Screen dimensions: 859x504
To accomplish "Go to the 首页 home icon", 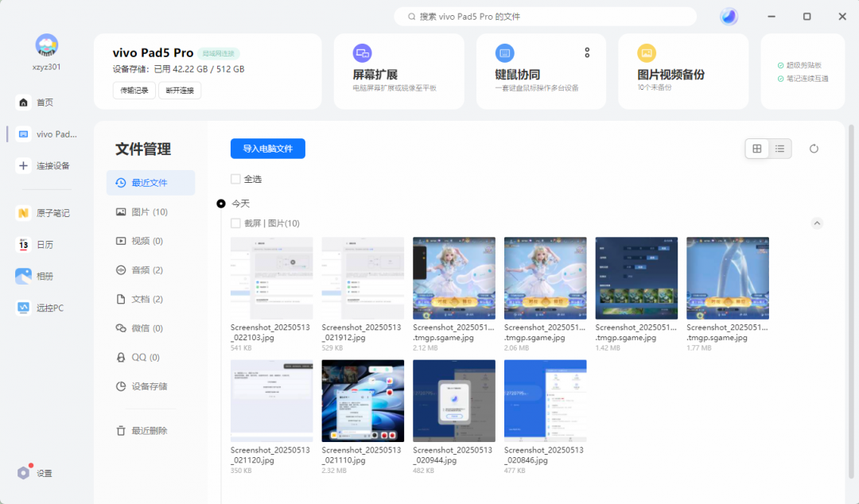I will click(x=23, y=103).
